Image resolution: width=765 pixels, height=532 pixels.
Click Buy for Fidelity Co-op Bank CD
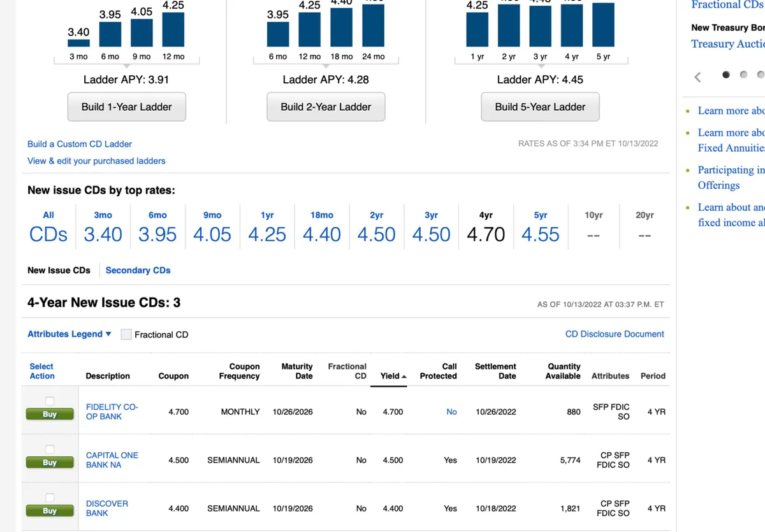click(x=50, y=414)
